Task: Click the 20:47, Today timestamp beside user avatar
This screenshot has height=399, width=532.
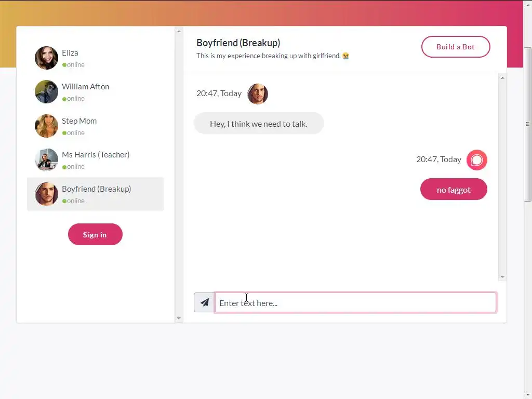Action: pos(438,159)
